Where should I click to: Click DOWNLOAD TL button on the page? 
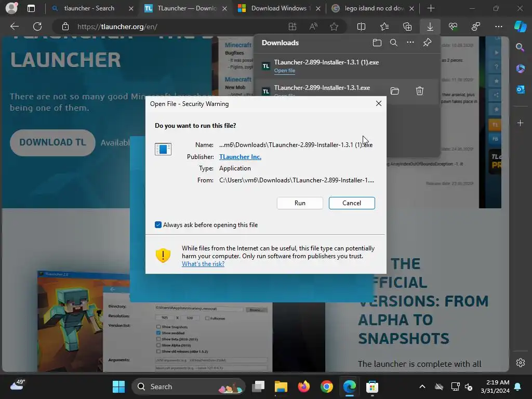(x=52, y=142)
